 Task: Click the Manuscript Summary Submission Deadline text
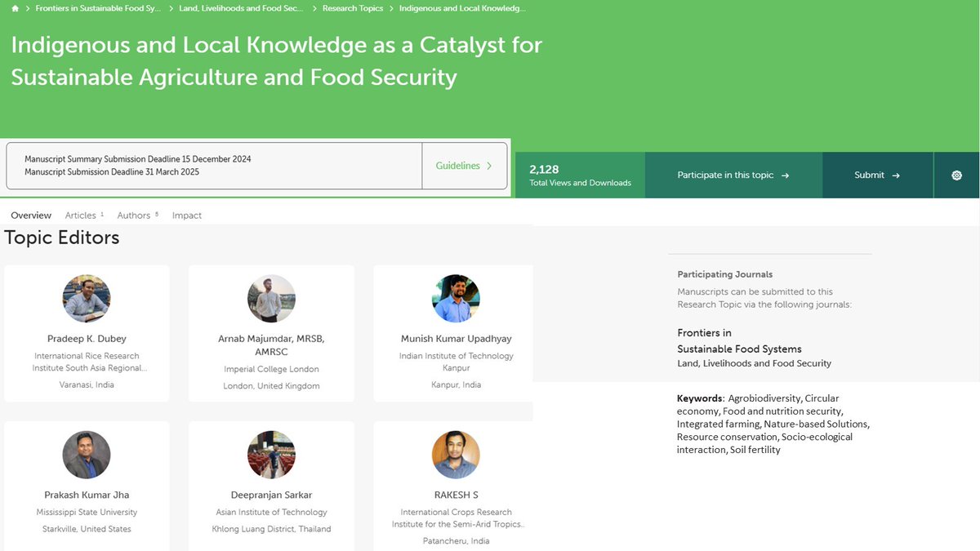(138, 159)
